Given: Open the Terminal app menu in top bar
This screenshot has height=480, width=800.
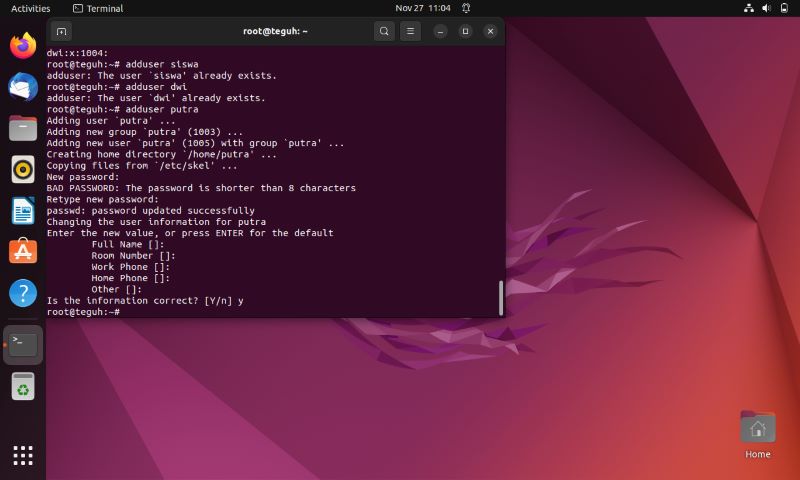Looking at the screenshot, I should point(98,8).
